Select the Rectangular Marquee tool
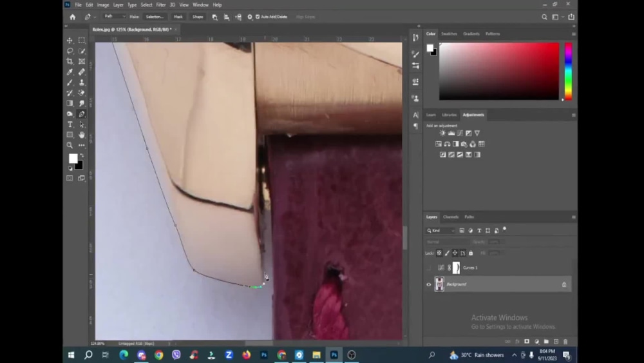Screen dimensions: 644x363 pos(82,40)
